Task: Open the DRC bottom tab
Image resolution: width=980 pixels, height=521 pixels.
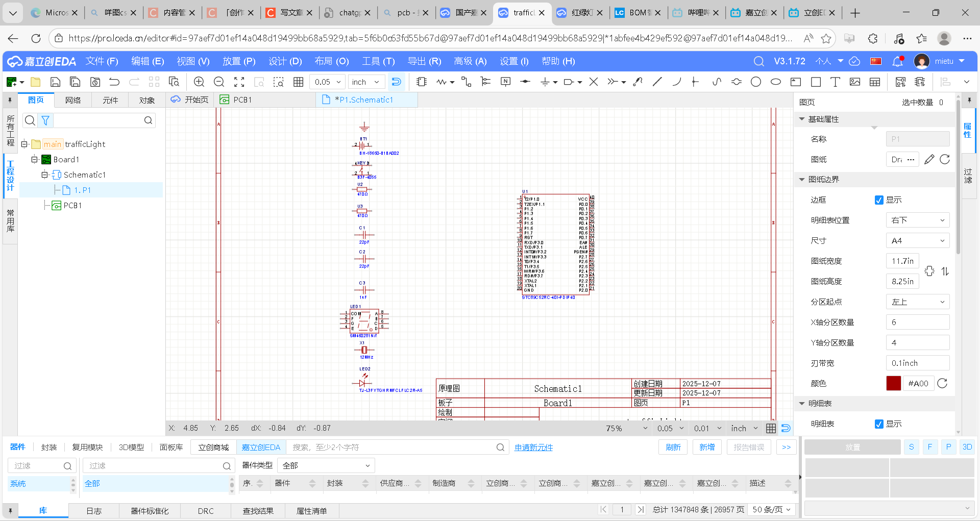Action: click(206, 511)
